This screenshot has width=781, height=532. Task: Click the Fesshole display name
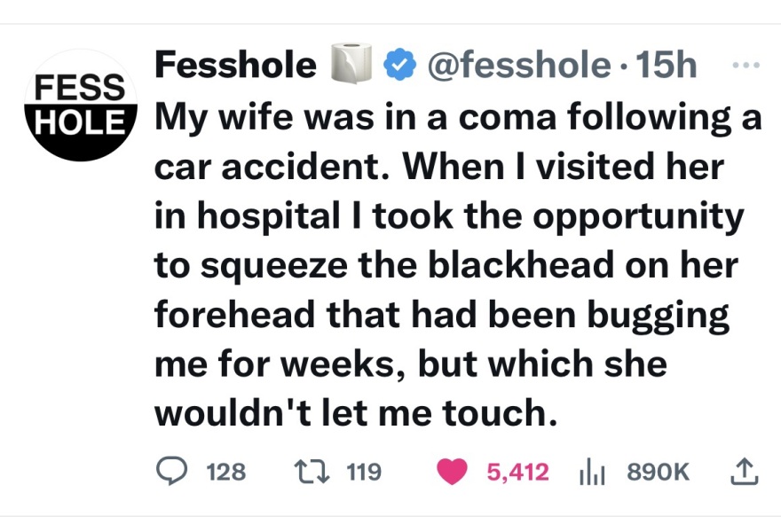(235, 66)
